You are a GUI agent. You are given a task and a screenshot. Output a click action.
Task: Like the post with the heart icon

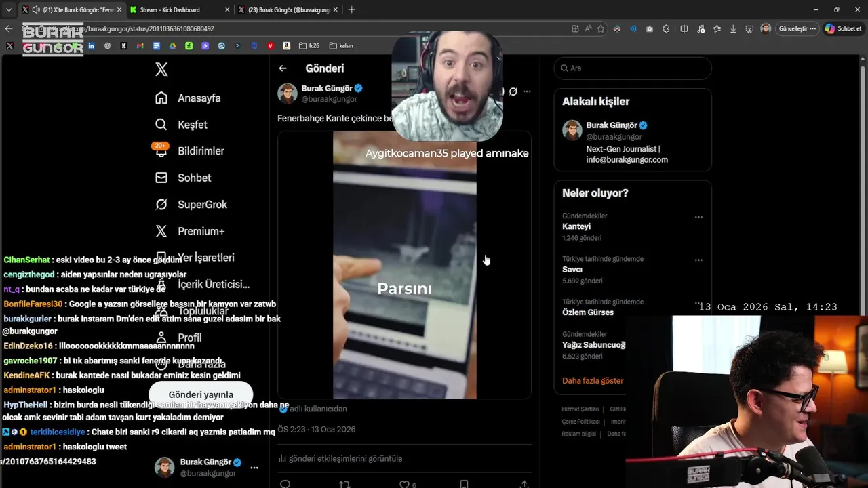click(404, 484)
